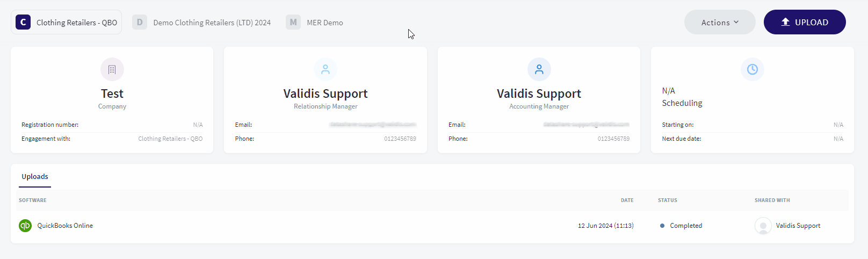The width and height of the screenshot is (868, 259).
Task: Click the Next due date N/A value
Action: [x=838, y=139]
